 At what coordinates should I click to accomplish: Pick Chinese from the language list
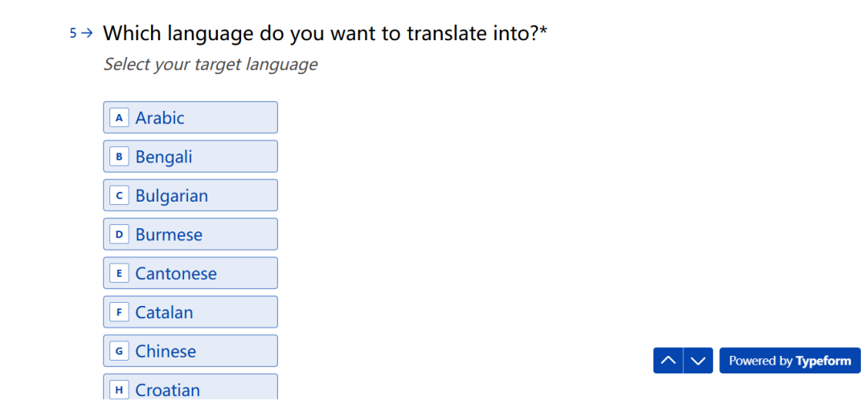(x=190, y=351)
